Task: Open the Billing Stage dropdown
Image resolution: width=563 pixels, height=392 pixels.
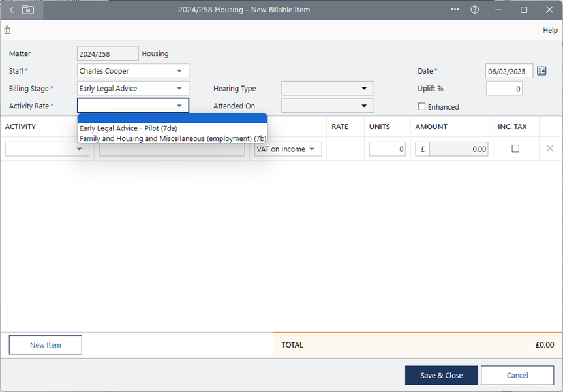Action: click(x=179, y=89)
